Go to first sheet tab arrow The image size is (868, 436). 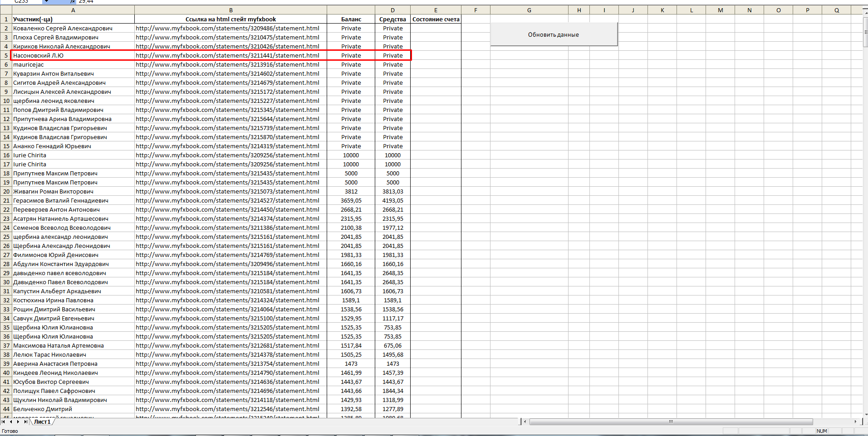[4, 421]
